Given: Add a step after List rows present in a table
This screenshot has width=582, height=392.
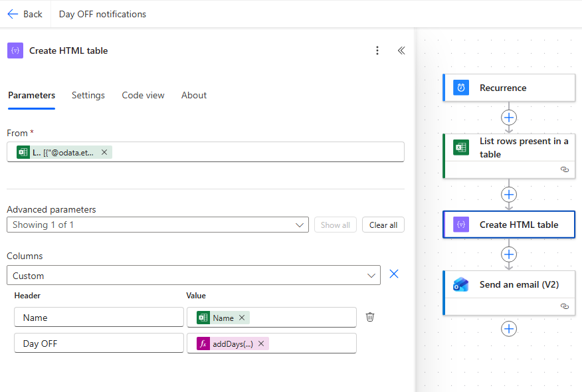Looking at the screenshot, I should pyautogui.click(x=509, y=195).
